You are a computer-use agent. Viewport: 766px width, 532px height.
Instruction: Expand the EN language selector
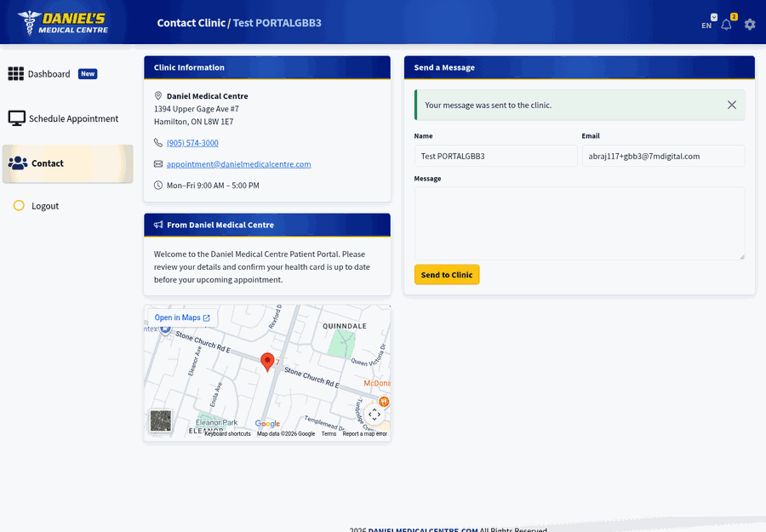click(709, 22)
